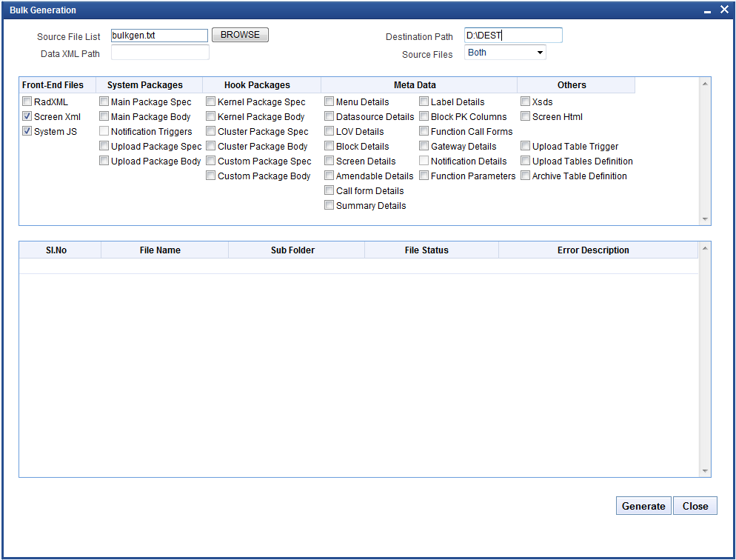Check the Screen Details option
The image size is (736, 560).
click(x=329, y=161)
